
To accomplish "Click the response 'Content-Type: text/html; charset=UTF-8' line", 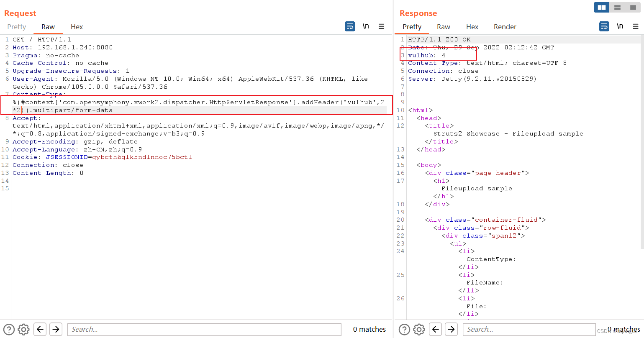I will pyautogui.click(x=487, y=63).
